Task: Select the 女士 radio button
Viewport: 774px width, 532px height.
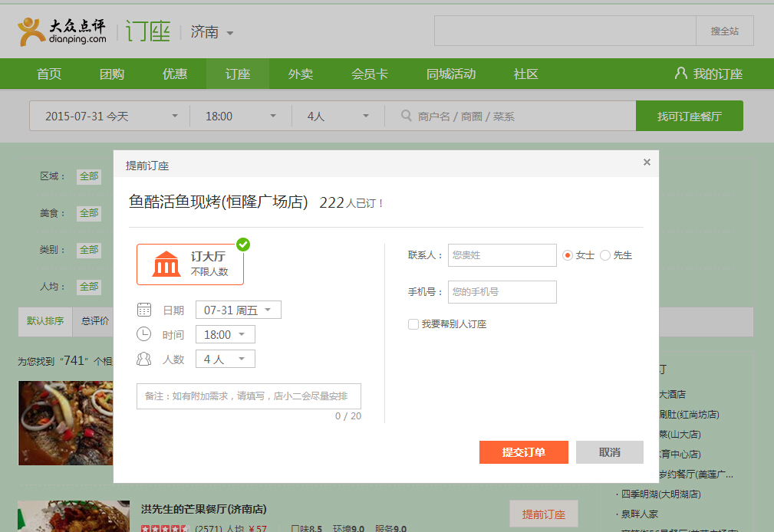Action: pyautogui.click(x=568, y=255)
